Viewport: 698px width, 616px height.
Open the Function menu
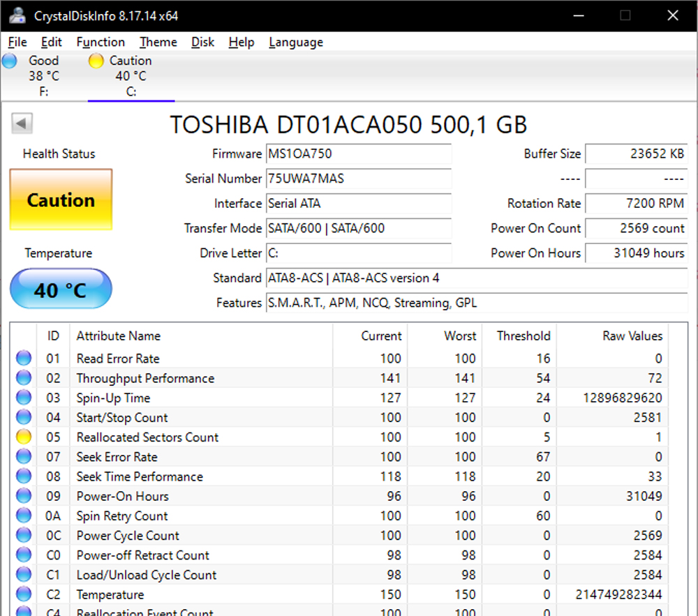[101, 42]
